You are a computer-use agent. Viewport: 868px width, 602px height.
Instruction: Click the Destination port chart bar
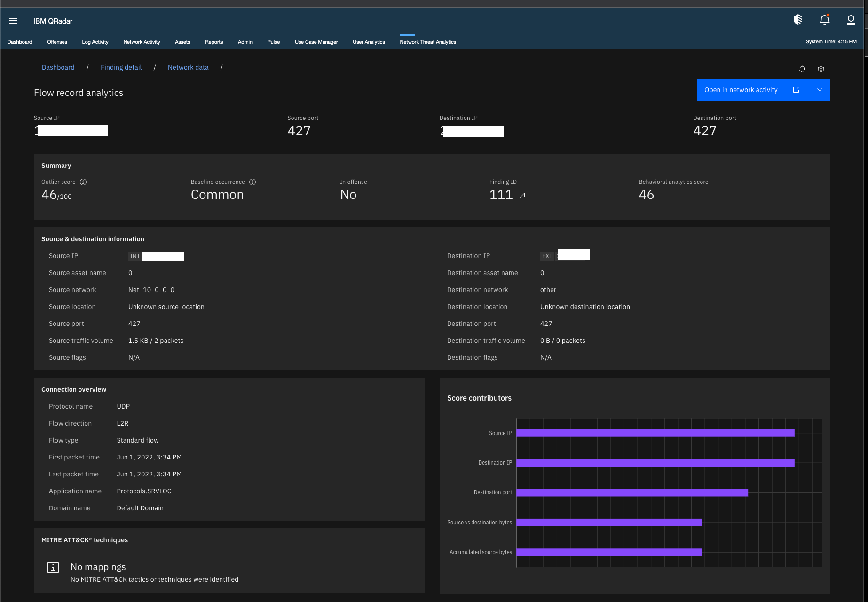632,492
